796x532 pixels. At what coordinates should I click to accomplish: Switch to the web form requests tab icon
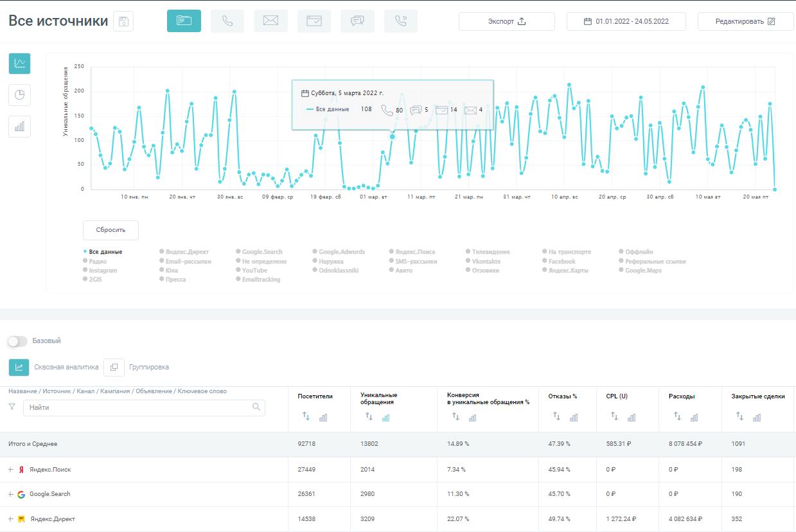pos(314,21)
